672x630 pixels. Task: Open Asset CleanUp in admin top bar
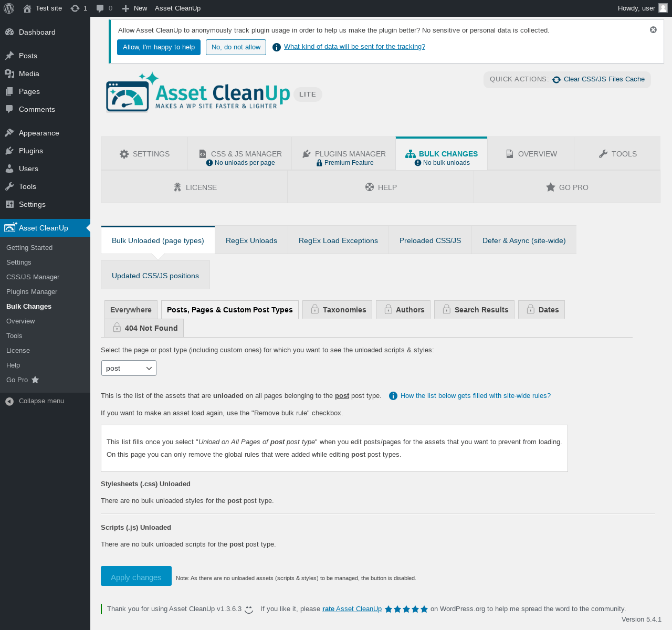[178, 8]
